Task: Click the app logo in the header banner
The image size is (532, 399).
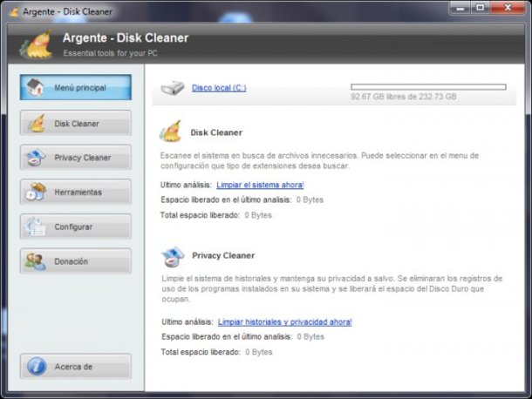Action: pos(37,44)
